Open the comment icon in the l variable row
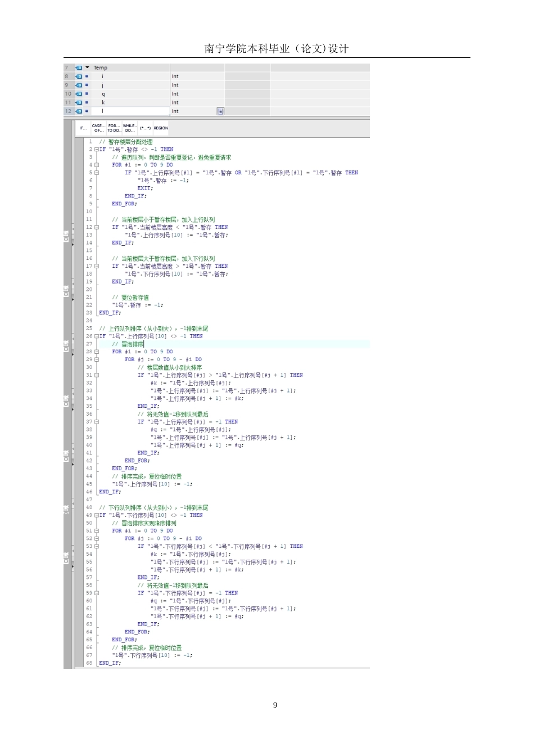The width and height of the screenshot is (534, 756). pos(220,111)
